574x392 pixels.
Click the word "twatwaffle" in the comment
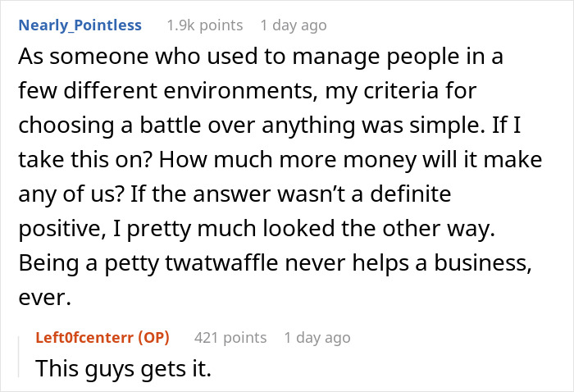tap(222, 262)
